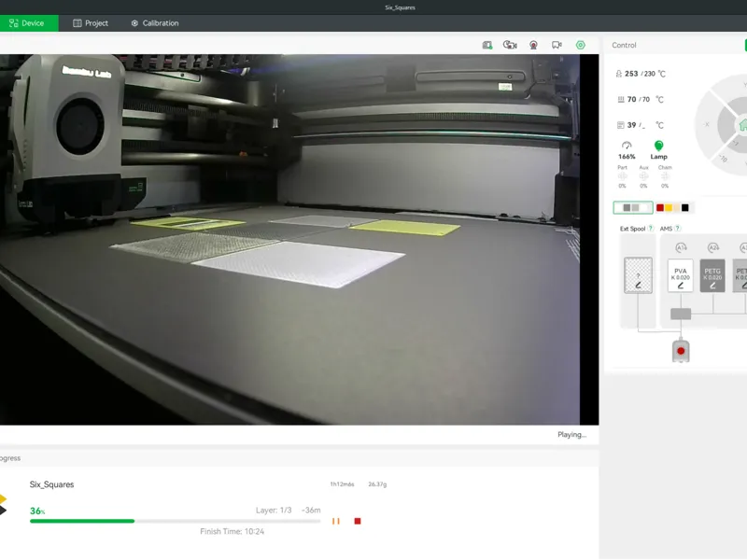Image resolution: width=747 pixels, height=560 pixels.
Task: Click the SD card status icon
Action: pos(486,45)
